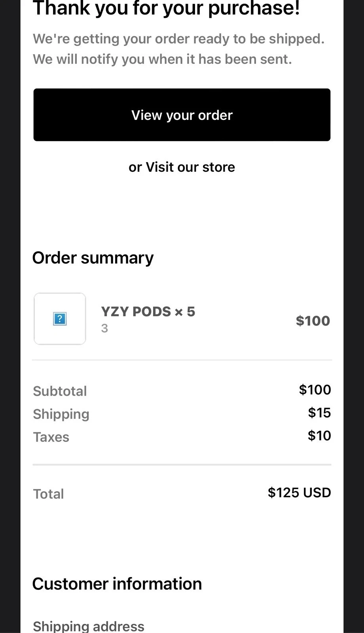Viewport: 364px width, 633px height.
Task: Select the YZY PODS x 5 product title
Action: point(148,312)
